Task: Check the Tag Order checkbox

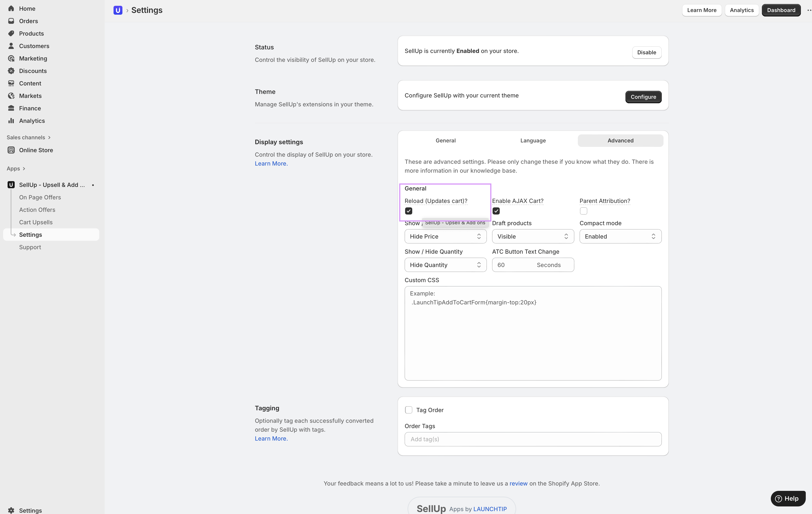Action: tap(409, 410)
